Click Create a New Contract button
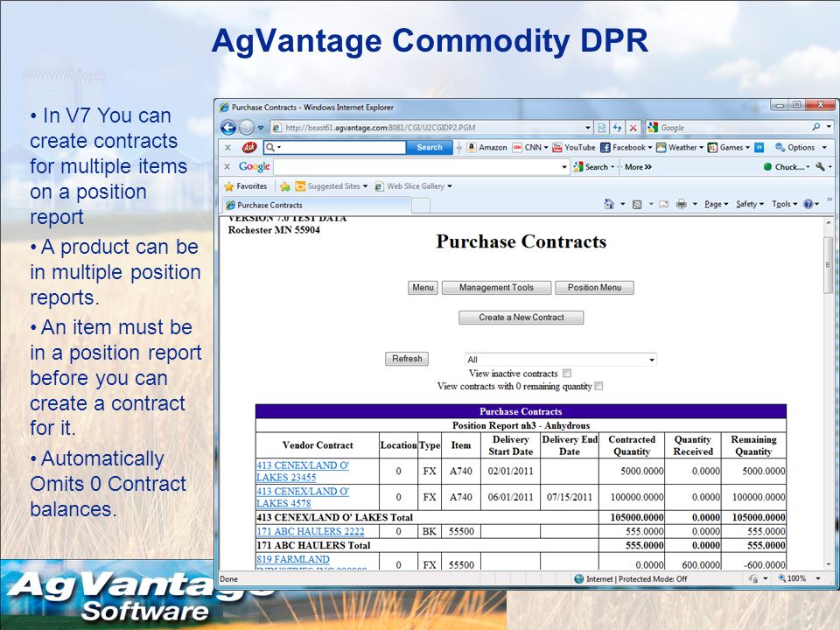Screen dimensions: 840x630 (521, 317)
